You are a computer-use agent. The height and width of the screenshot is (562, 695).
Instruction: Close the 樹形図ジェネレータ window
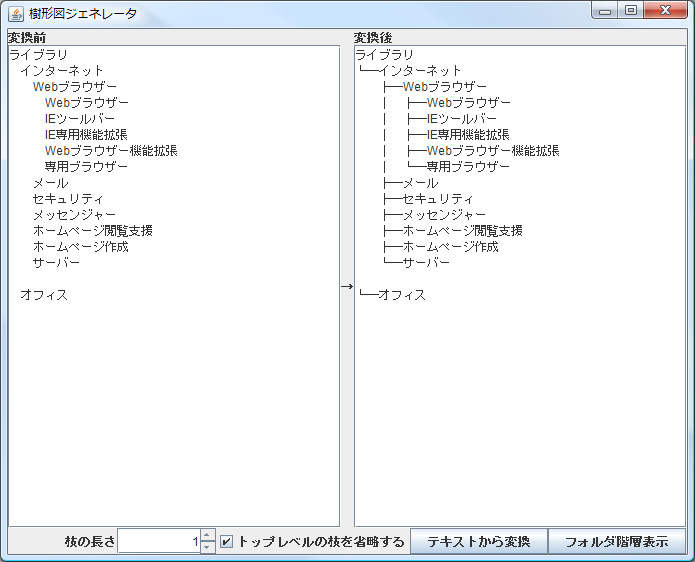pyautogui.click(x=665, y=11)
